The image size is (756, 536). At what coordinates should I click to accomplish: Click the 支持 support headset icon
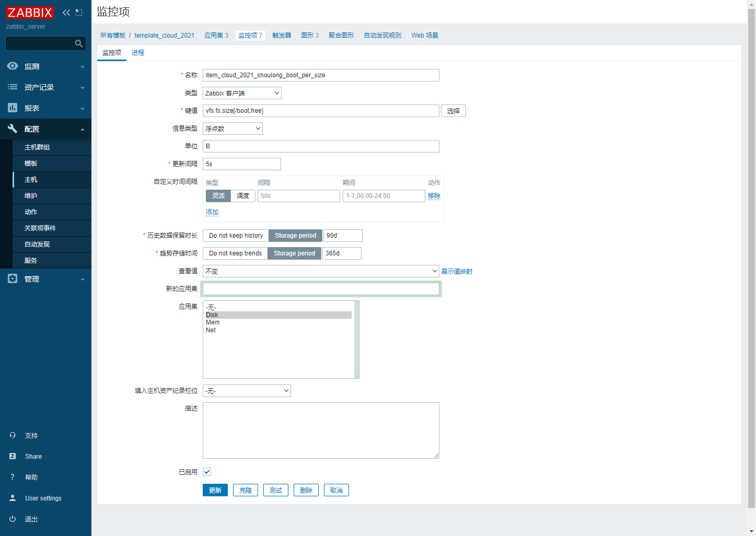[13, 435]
